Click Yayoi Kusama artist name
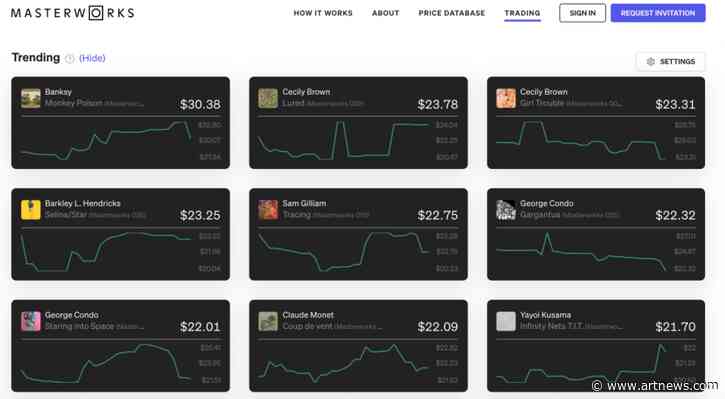725x399 pixels. pos(545,315)
